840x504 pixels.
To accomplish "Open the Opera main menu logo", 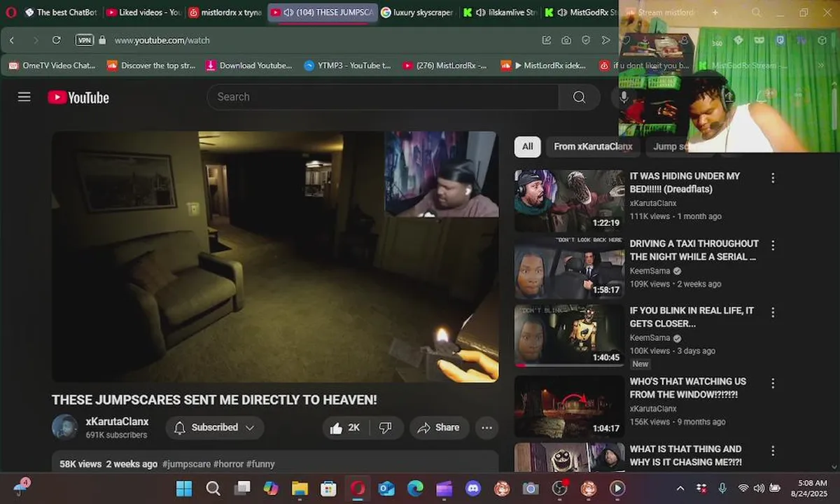I will (x=10, y=12).
